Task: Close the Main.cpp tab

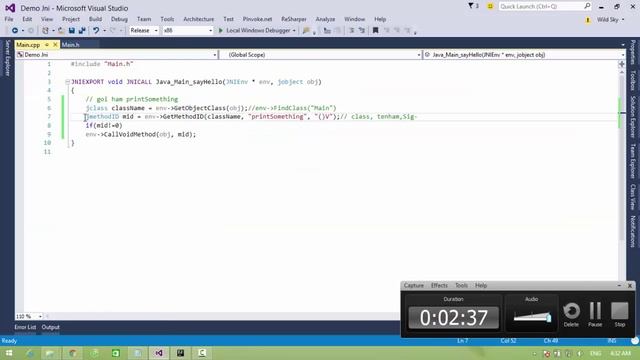Action: [55, 44]
